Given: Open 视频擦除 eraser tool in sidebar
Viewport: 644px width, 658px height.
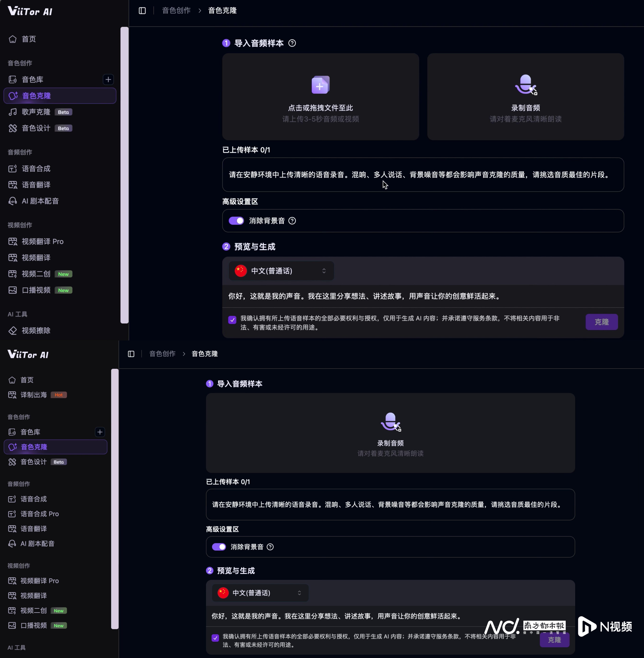Looking at the screenshot, I should [36, 330].
